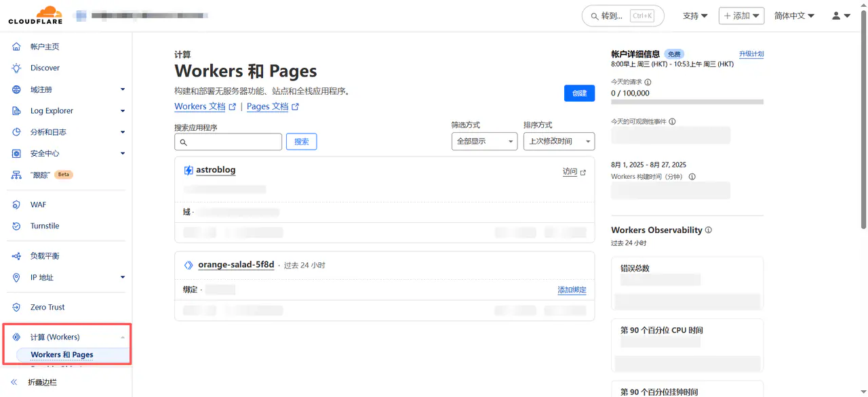Expand the IP address menu arrow
Image resolution: width=868 pixels, height=397 pixels.
click(x=123, y=277)
